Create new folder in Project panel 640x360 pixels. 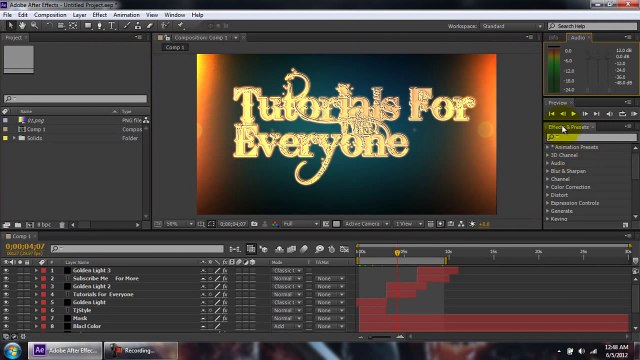[18, 225]
